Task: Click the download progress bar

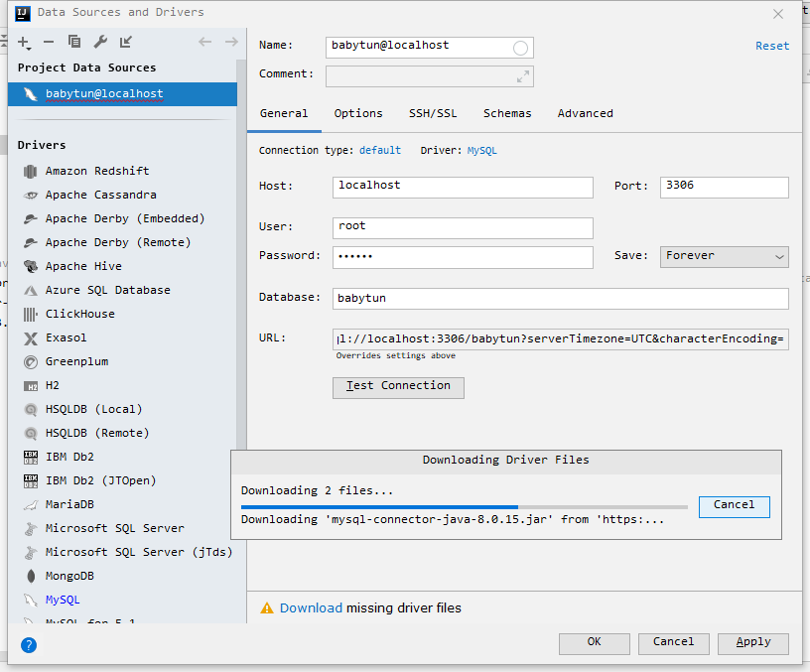Action: (x=465, y=507)
